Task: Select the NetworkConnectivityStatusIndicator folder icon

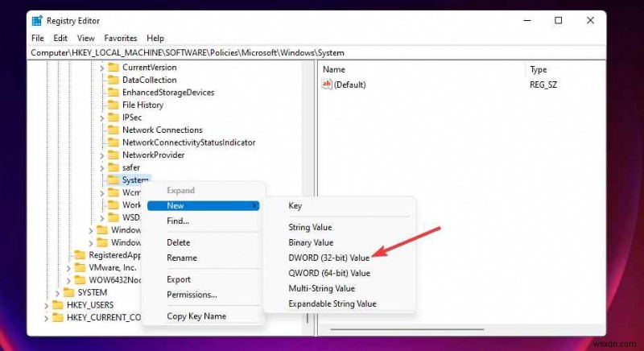Action: tap(114, 142)
